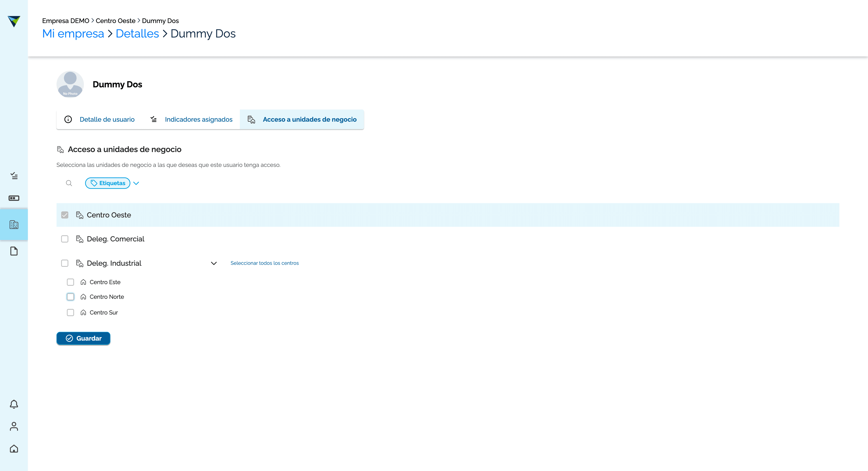868x471 pixels.
Task: Click the house icon beside Centro Norte
Action: point(83,297)
